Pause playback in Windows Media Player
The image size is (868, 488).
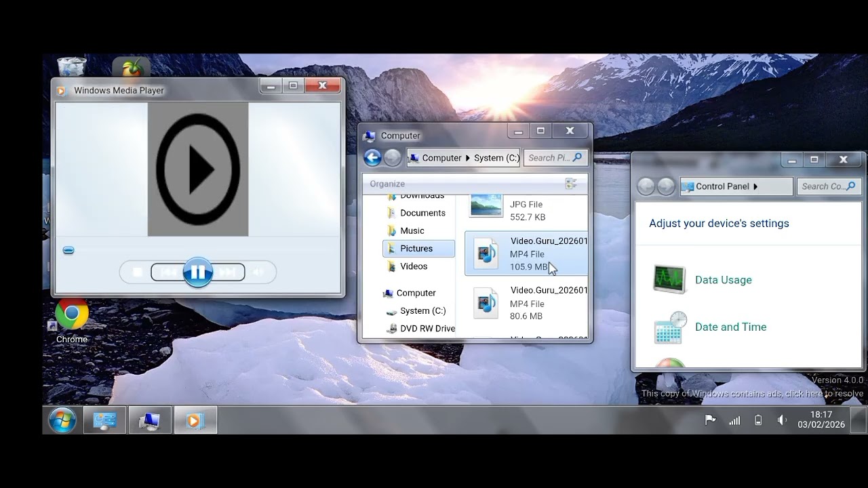pyautogui.click(x=198, y=272)
